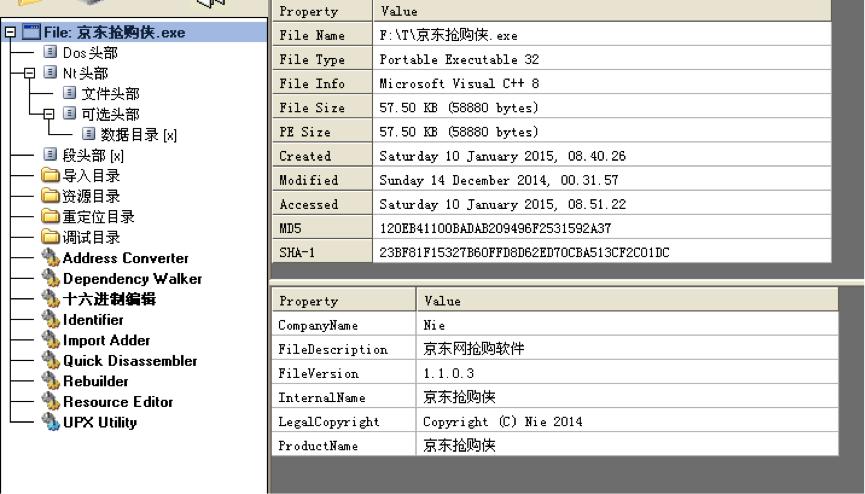Click the Import Adder tool icon
865x494 pixels.
tap(50, 340)
